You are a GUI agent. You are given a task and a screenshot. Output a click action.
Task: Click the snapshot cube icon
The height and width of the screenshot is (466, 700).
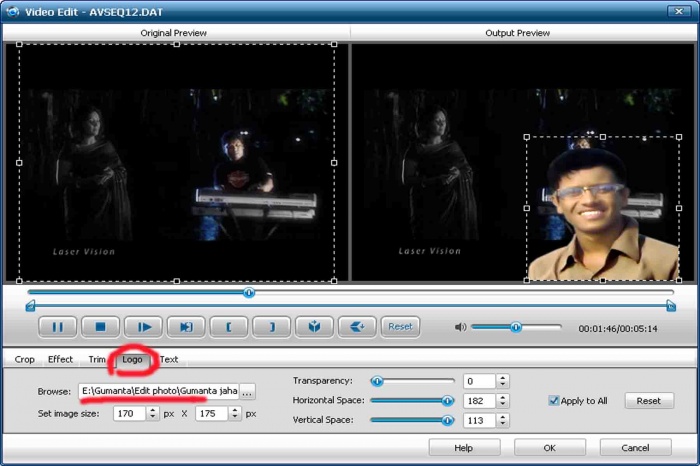314,326
